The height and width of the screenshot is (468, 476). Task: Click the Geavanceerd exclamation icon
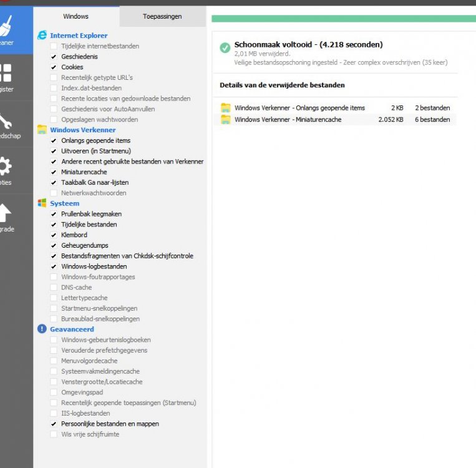click(42, 329)
